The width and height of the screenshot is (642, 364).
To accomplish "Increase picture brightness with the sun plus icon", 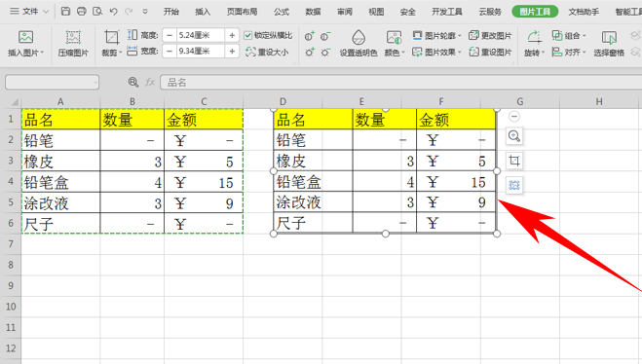I will pos(310,53).
